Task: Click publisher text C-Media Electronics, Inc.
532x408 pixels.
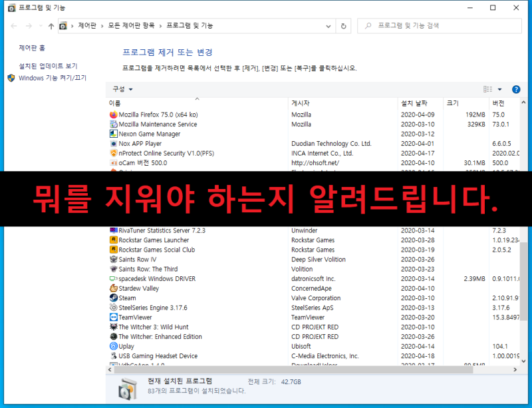Action: click(325, 355)
